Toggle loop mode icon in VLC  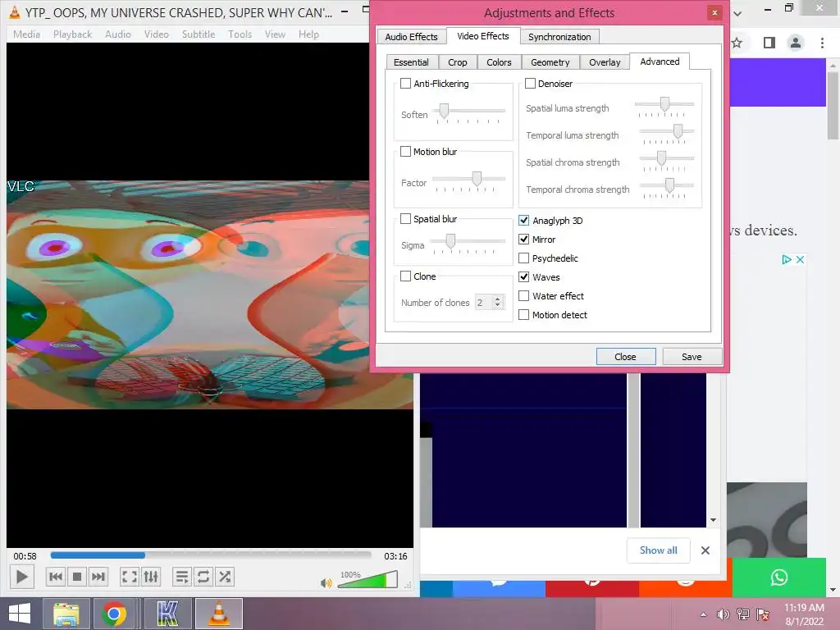tap(203, 577)
